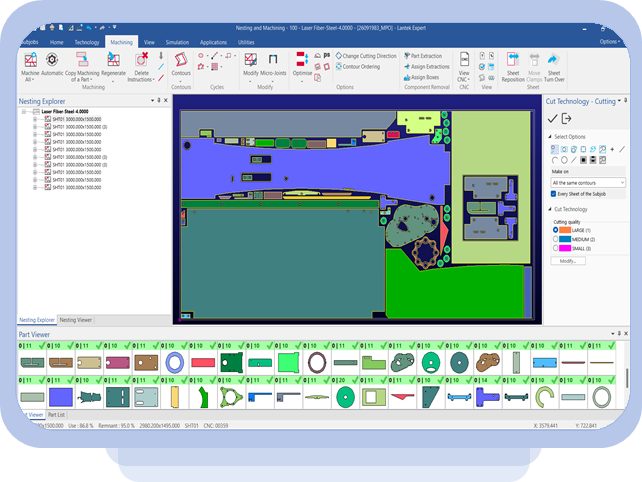
Task: Close the Nesting Explorer panel
Action: coord(166,100)
